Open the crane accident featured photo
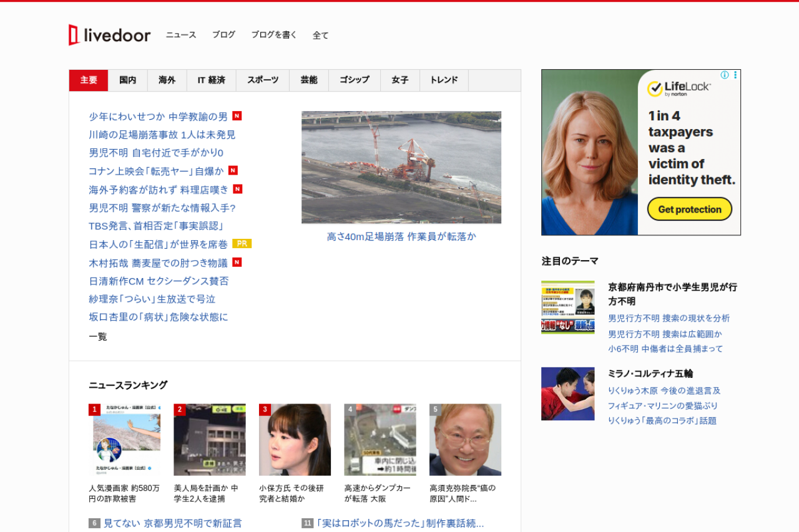 [401, 167]
